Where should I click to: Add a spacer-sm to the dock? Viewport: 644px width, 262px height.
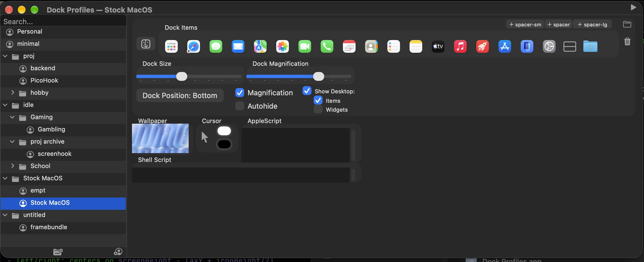click(525, 24)
